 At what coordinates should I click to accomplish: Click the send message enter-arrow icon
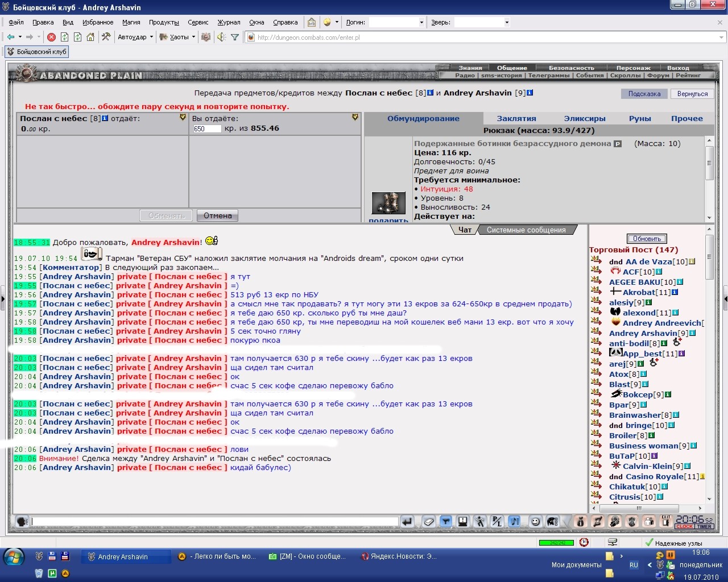point(407,521)
